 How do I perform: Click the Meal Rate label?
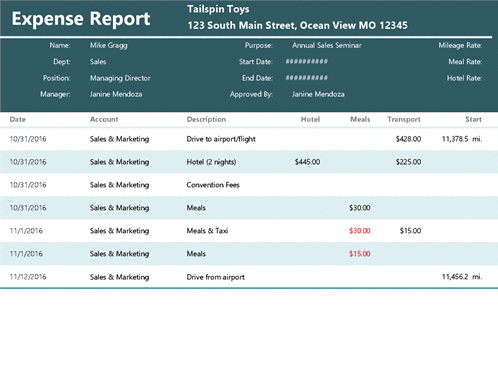click(x=465, y=62)
